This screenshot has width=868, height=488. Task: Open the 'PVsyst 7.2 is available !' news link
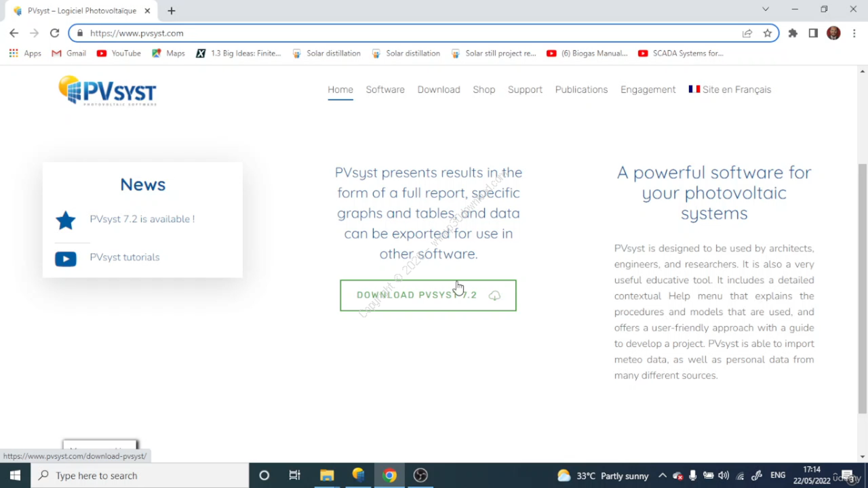point(142,219)
